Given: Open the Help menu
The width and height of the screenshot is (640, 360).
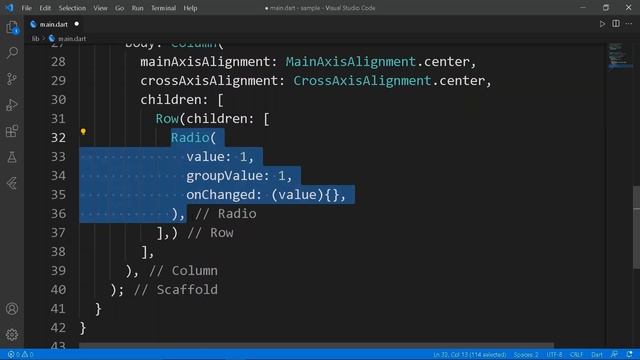Looking at the screenshot, I should coord(190,8).
